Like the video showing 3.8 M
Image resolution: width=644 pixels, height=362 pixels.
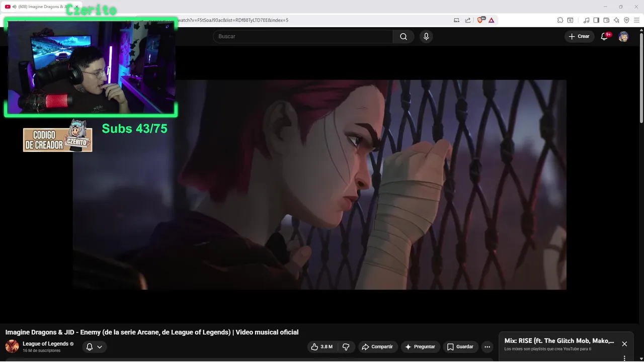click(321, 347)
